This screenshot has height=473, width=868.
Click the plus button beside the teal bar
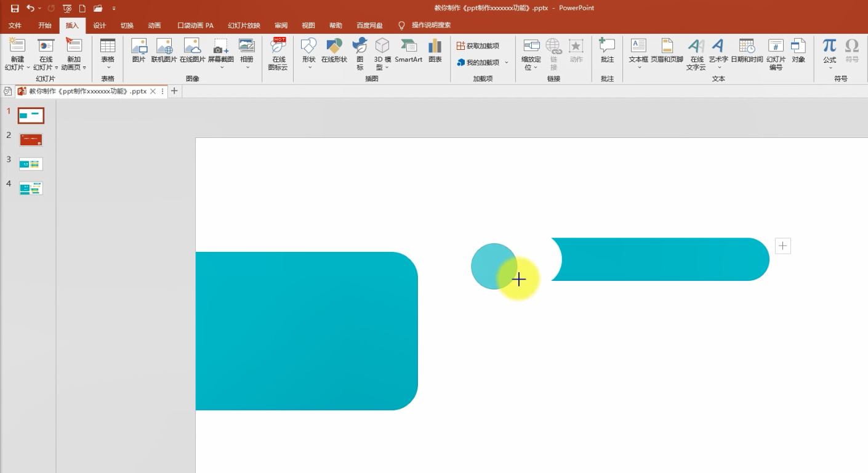(782, 246)
